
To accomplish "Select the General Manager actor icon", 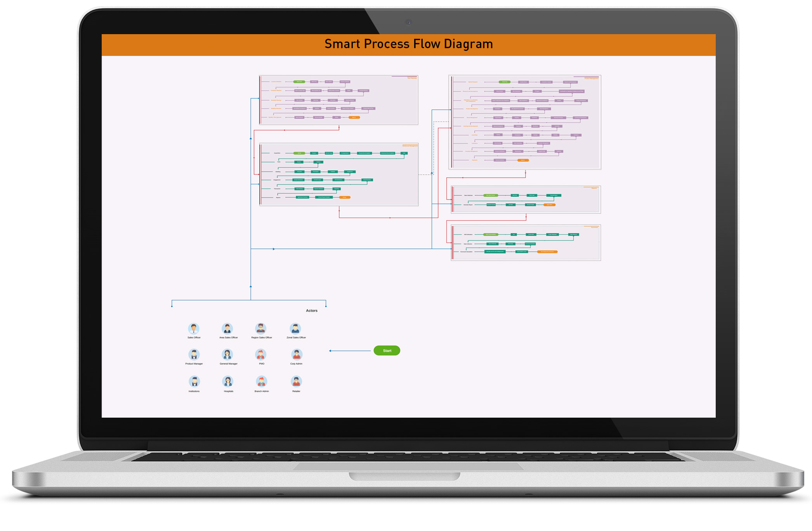I will [227, 355].
